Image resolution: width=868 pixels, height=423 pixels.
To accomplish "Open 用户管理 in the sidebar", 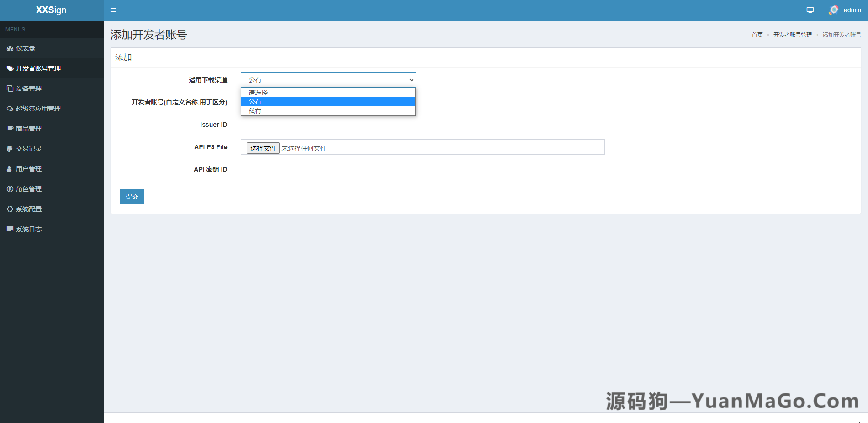I will (29, 169).
